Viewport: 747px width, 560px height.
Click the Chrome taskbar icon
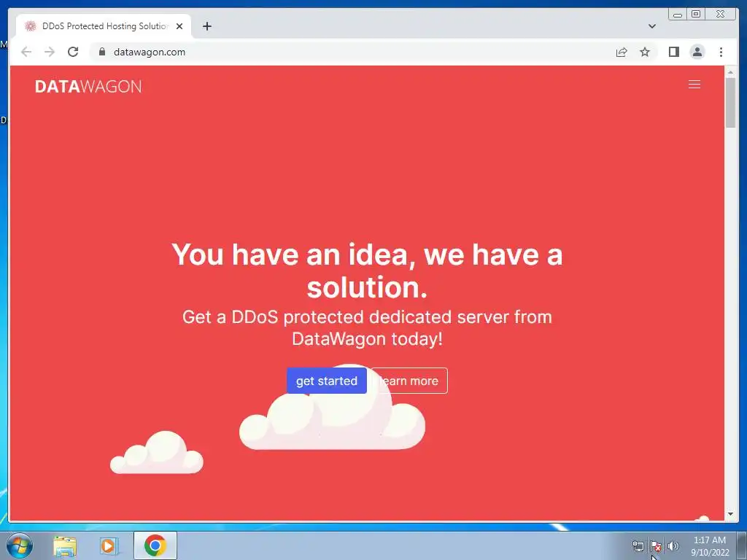pyautogui.click(x=155, y=545)
